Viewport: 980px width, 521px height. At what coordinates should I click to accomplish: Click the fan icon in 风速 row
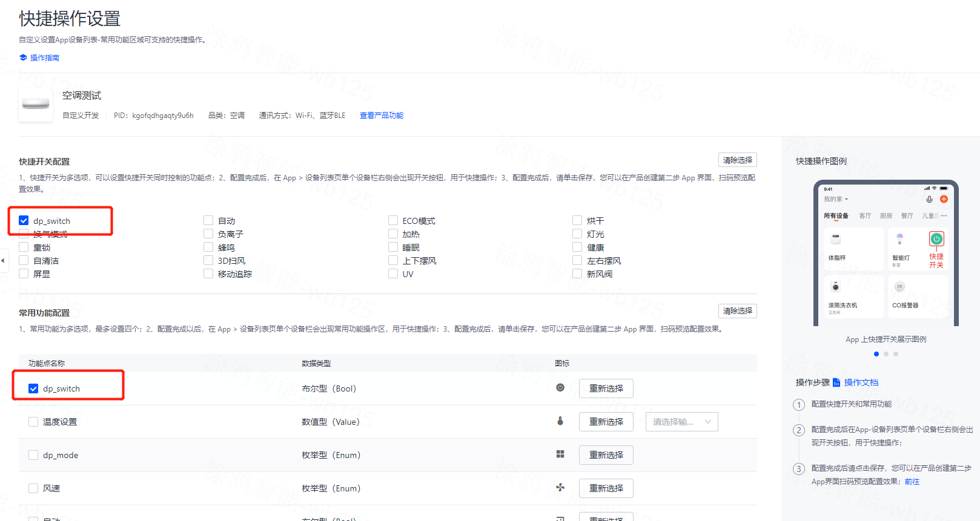560,488
